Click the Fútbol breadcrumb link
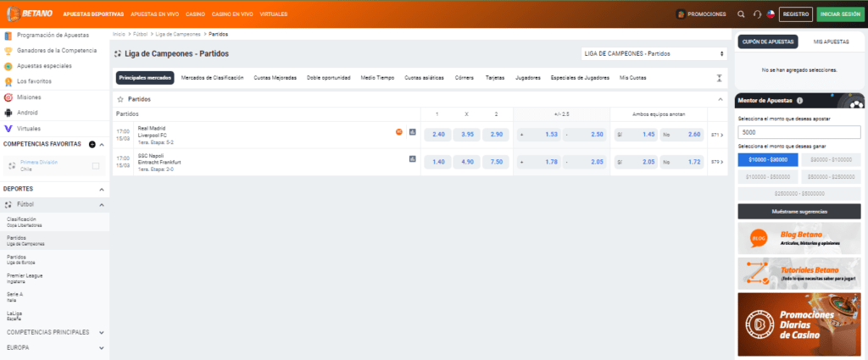Viewport: 868px width, 360px height. click(141, 34)
